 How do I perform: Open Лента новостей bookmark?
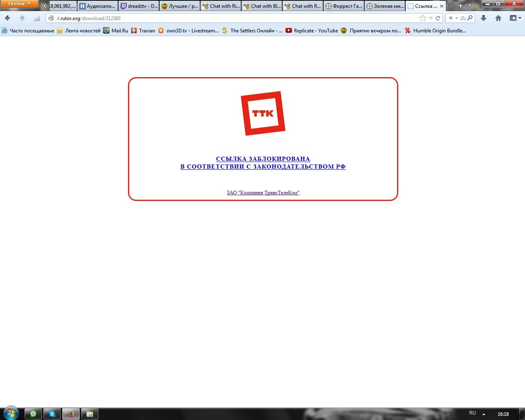pyautogui.click(x=79, y=30)
